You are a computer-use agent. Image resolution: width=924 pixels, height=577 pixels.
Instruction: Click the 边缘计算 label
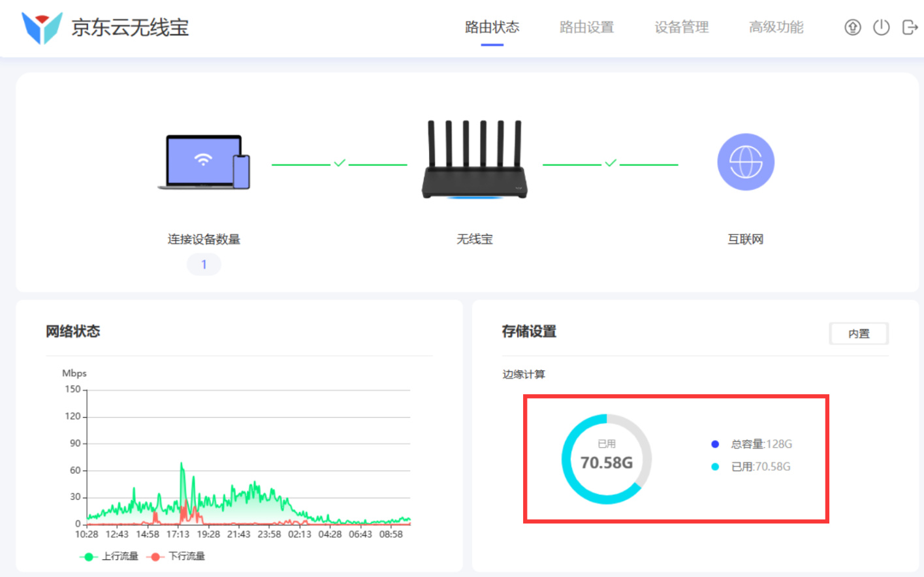pos(524,375)
